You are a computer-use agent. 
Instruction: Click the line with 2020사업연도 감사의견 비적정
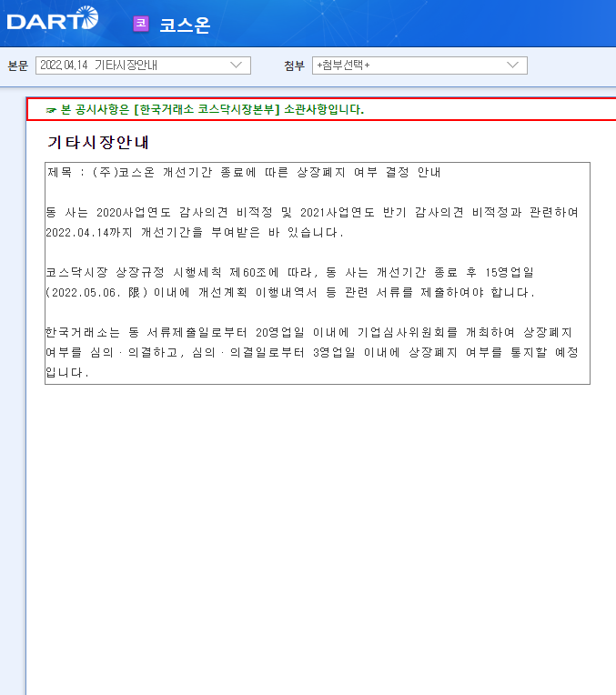[x=312, y=212]
